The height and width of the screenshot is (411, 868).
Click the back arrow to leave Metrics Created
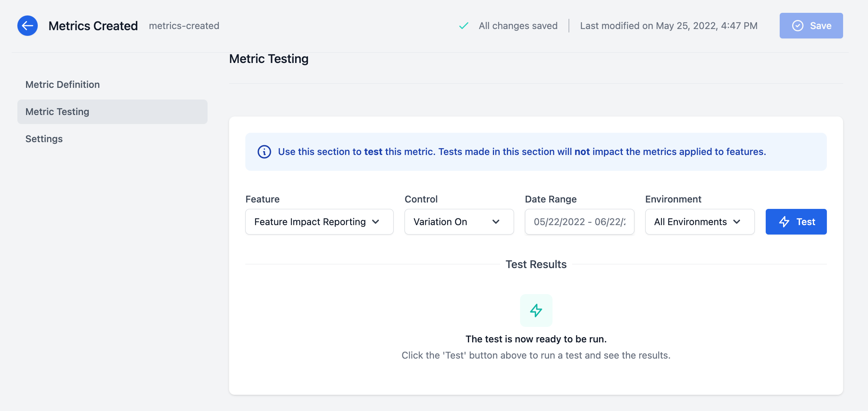tap(28, 26)
